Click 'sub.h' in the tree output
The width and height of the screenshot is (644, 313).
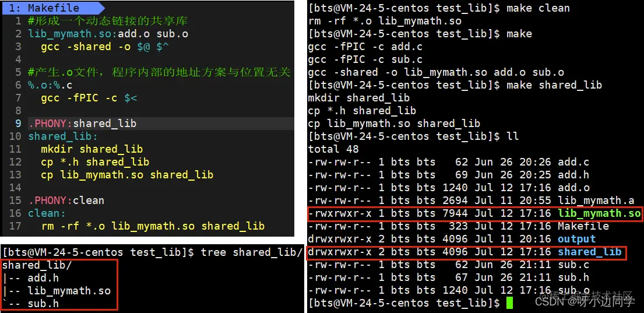[x=43, y=304]
